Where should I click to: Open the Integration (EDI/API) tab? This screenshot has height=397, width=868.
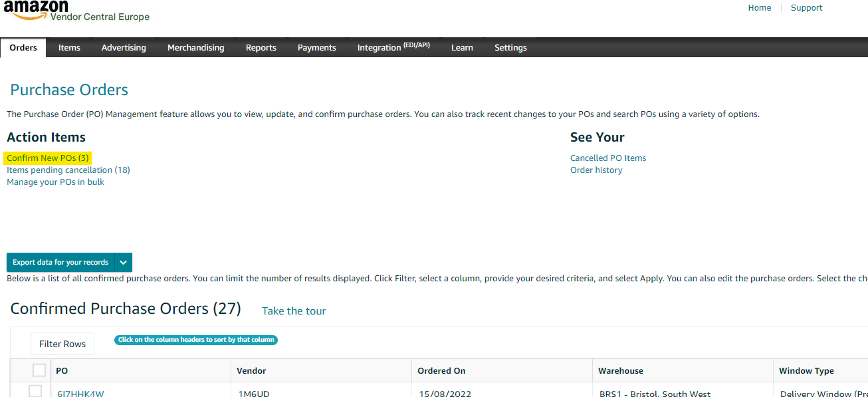pos(393,47)
